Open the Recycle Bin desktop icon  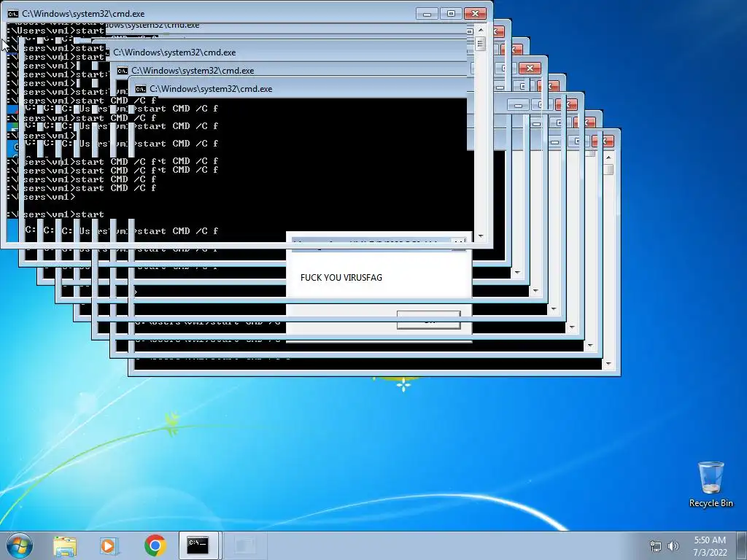coord(711,484)
